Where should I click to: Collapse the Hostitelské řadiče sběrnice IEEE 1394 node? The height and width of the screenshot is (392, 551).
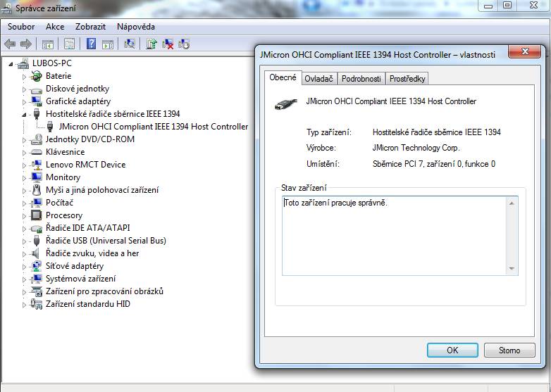pos(24,114)
